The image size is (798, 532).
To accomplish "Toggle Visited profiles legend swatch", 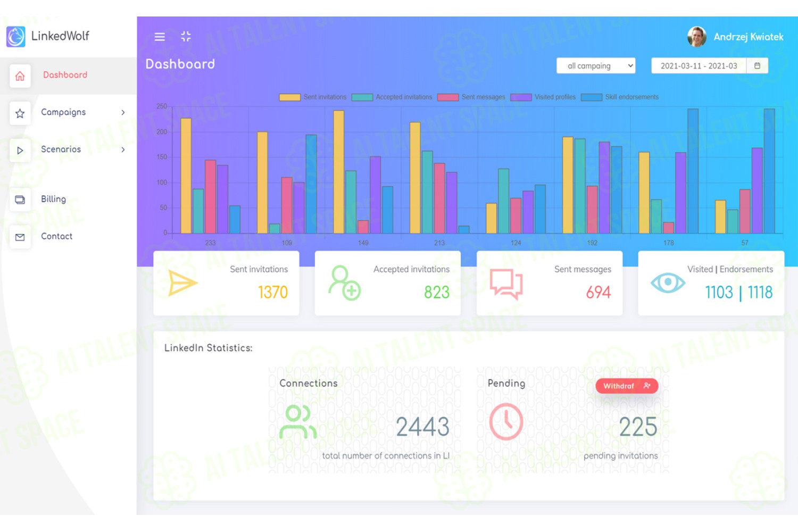I will 521,97.
